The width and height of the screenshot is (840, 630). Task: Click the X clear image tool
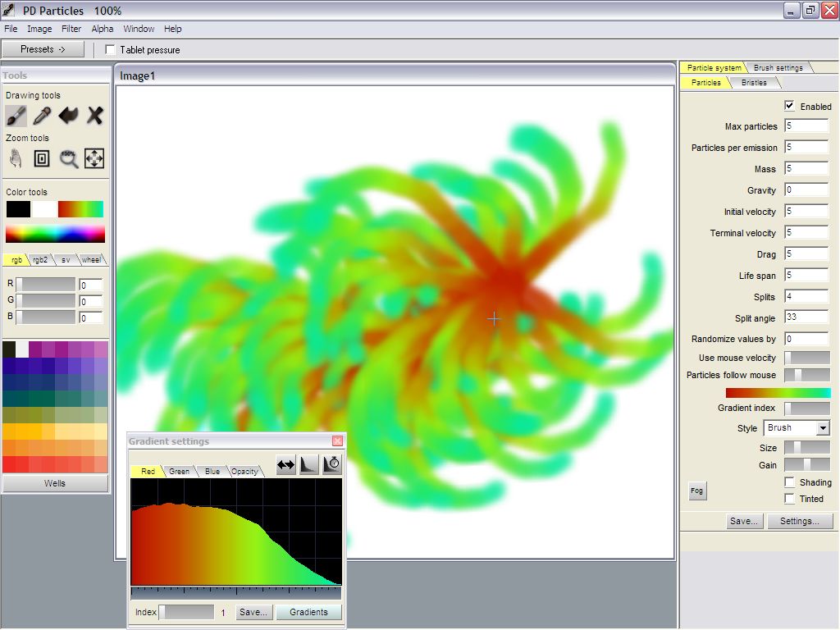click(95, 116)
